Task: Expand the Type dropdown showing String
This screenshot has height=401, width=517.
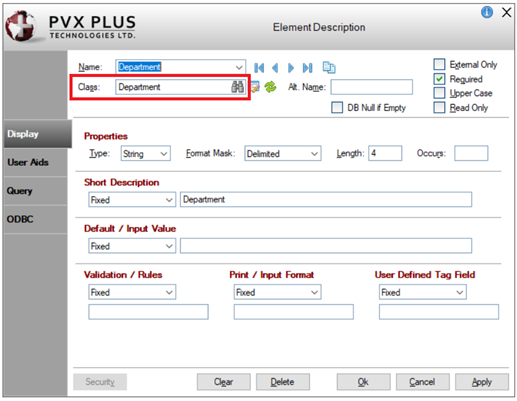Action: pos(146,153)
